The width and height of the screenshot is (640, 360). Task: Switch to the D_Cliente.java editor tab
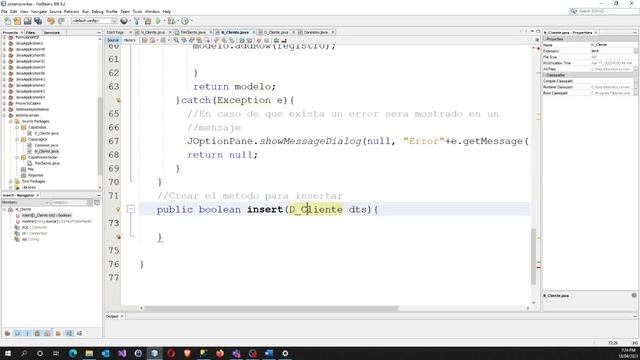(x=276, y=32)
